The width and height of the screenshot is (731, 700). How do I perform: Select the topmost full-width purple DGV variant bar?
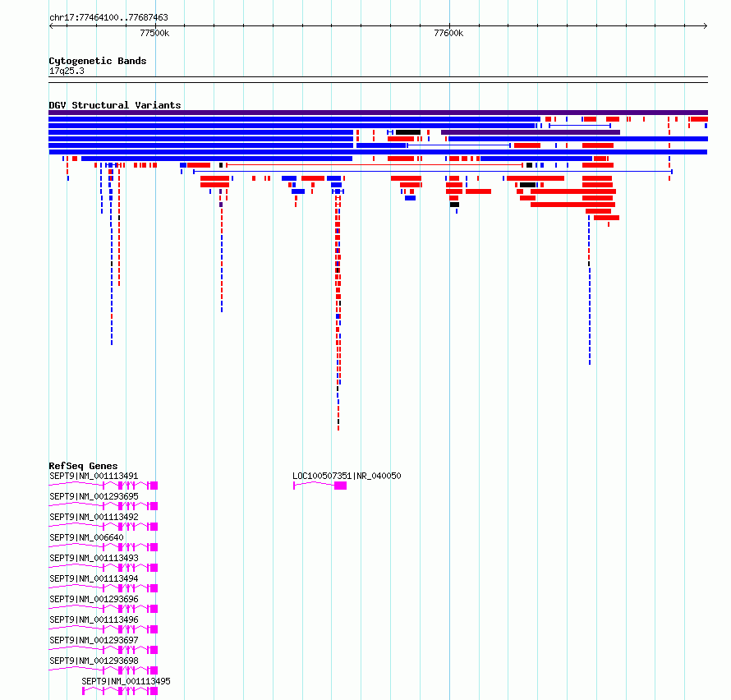point(378,113)
